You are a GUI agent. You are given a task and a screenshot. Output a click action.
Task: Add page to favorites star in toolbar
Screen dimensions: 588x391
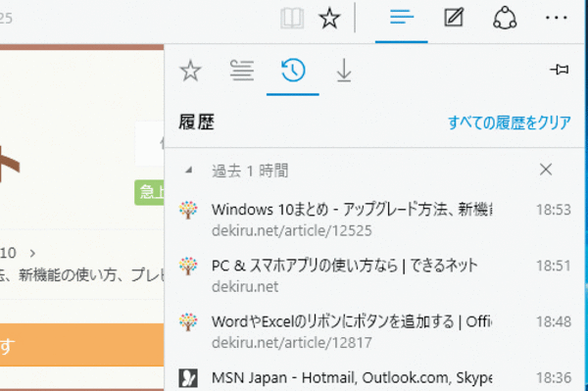(x=329, y=18)
